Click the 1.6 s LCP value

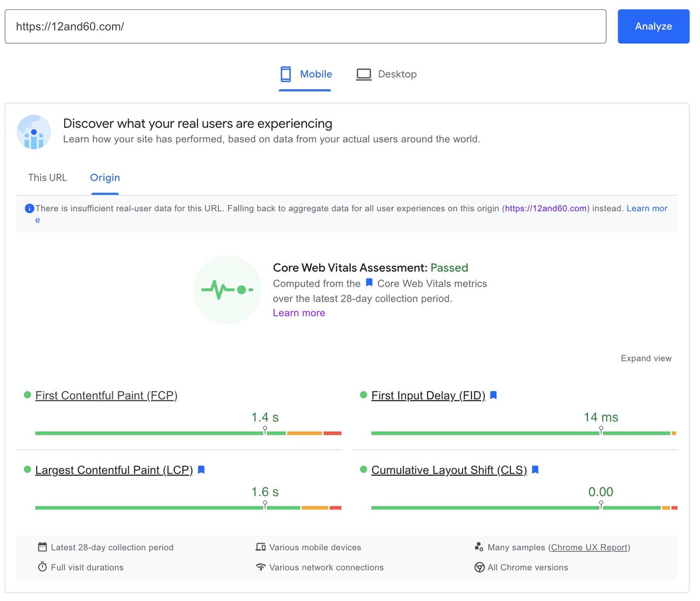(x=265, y=492)
